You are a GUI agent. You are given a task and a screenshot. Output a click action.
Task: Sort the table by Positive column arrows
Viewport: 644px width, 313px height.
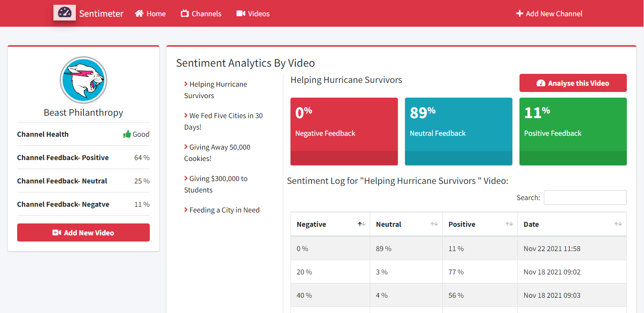pyautogui.click(x=509, y=224)
